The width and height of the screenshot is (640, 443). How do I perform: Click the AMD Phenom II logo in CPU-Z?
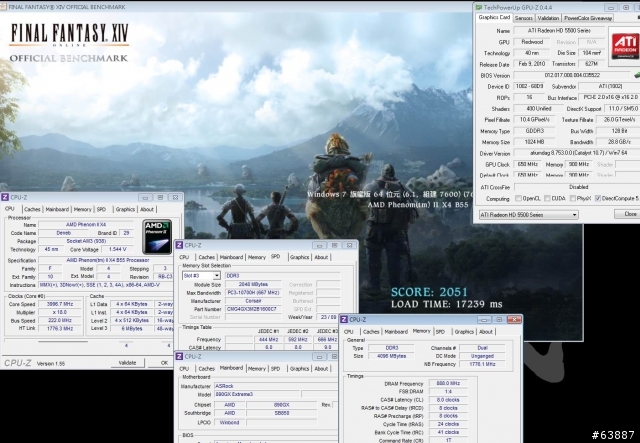(157, 237)
